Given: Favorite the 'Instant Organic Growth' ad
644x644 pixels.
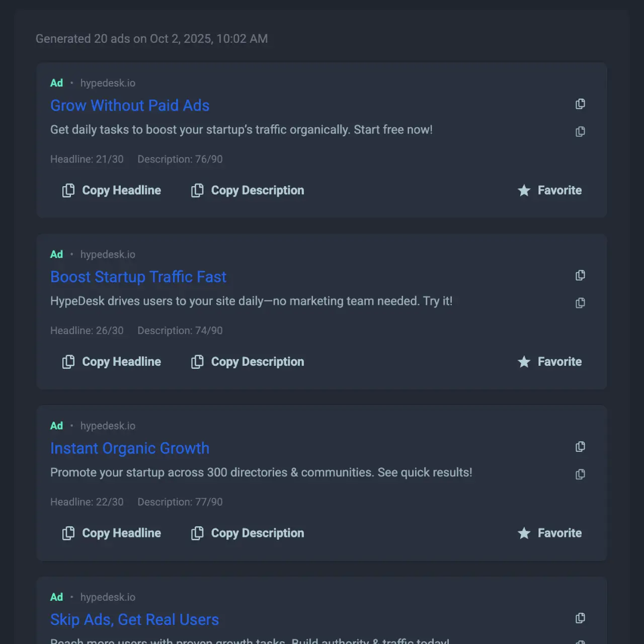Looking at the screenshot, I should coord(549,533).
